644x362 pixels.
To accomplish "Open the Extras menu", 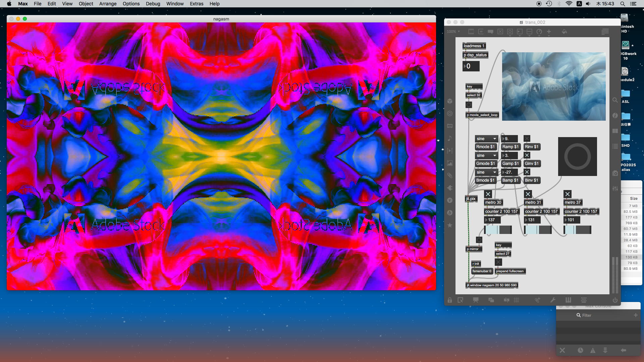I will [196, 4].
